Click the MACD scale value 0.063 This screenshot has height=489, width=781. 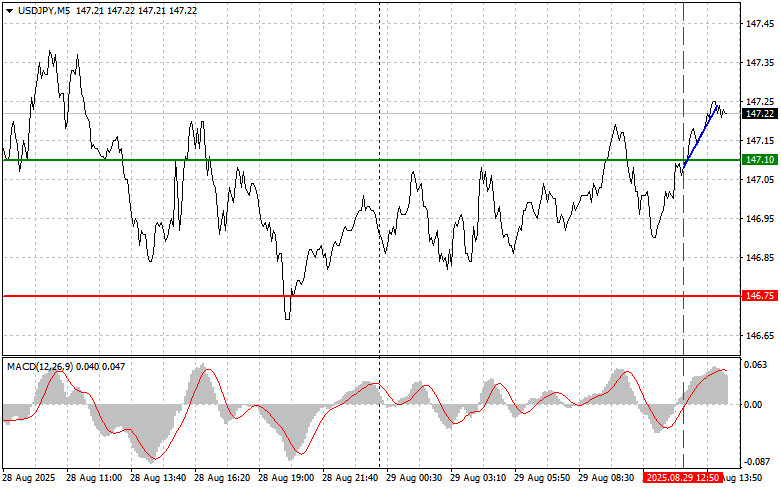click(756, 365)
